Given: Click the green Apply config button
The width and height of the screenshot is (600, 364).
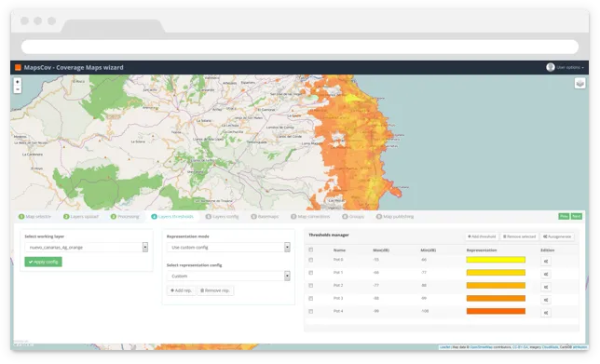Looking at the screenshot, I should (43, 262).
